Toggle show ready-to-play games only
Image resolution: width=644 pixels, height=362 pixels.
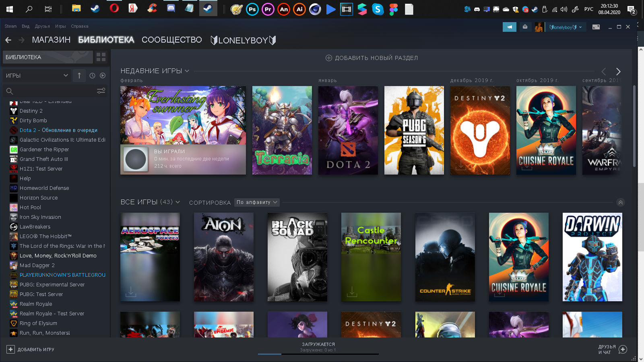point(103,76)
